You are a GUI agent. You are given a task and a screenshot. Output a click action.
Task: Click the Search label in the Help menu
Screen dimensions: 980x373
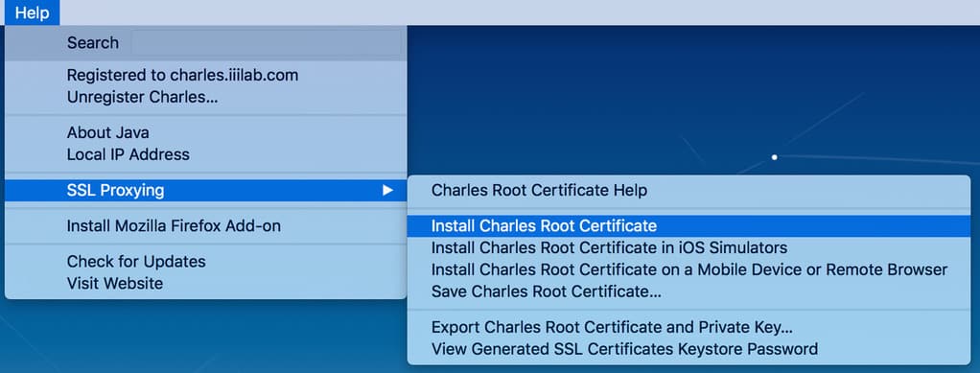click(92, 43)
